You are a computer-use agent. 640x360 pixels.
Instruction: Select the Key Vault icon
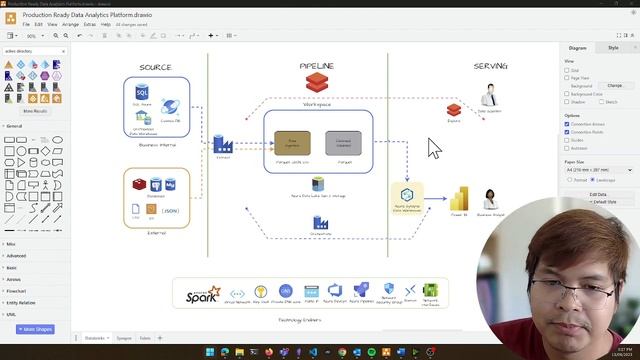[261, 291]
